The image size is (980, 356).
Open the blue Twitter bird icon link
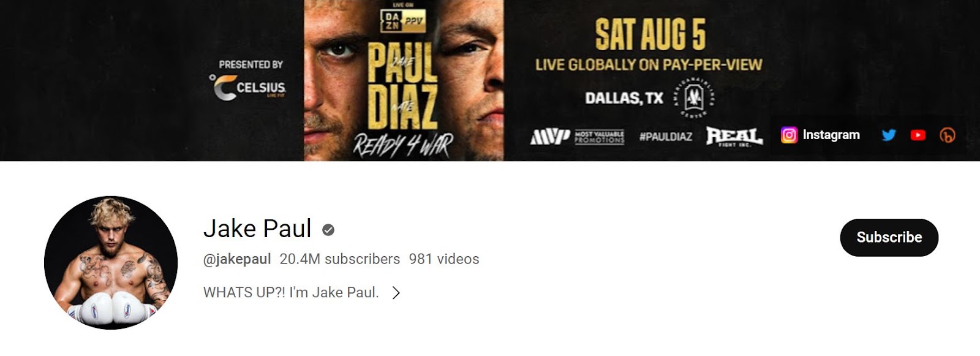889,135
